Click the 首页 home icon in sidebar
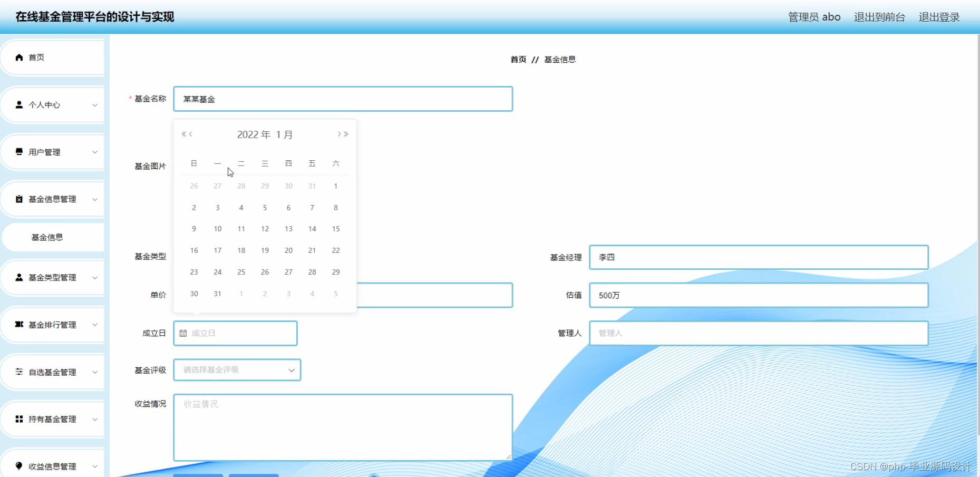This screenshot has width=980, height=477. click(x=19, y=57)
